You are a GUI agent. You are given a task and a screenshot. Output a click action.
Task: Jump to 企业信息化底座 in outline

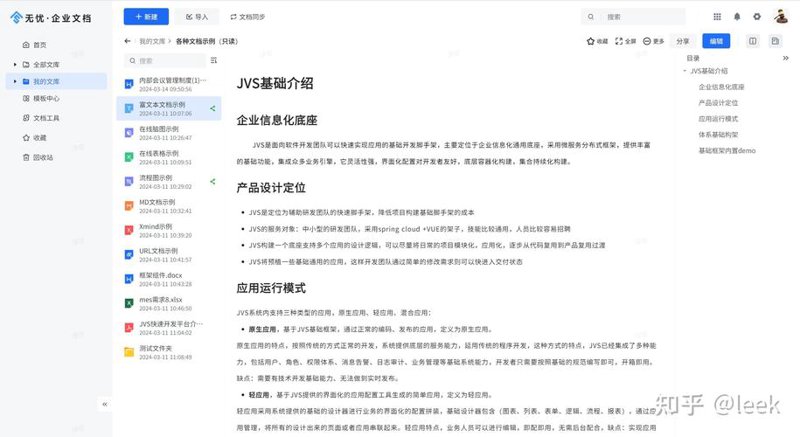[x=721, y=87]
